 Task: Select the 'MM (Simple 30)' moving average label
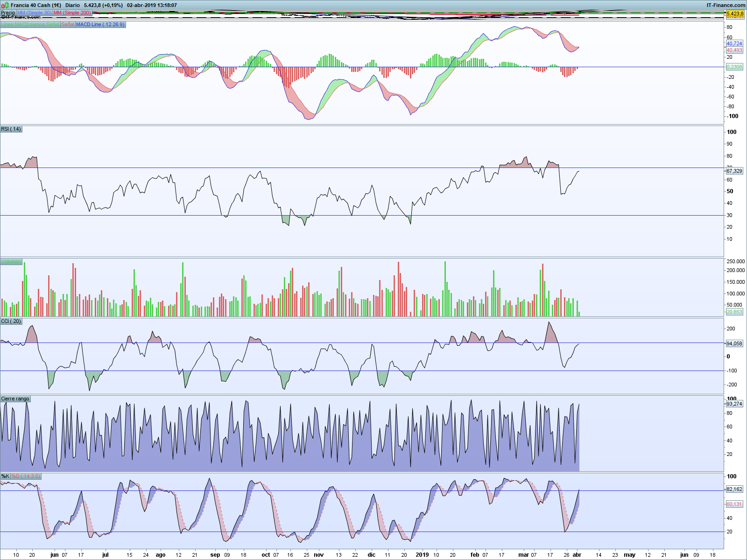pos(35,13)
